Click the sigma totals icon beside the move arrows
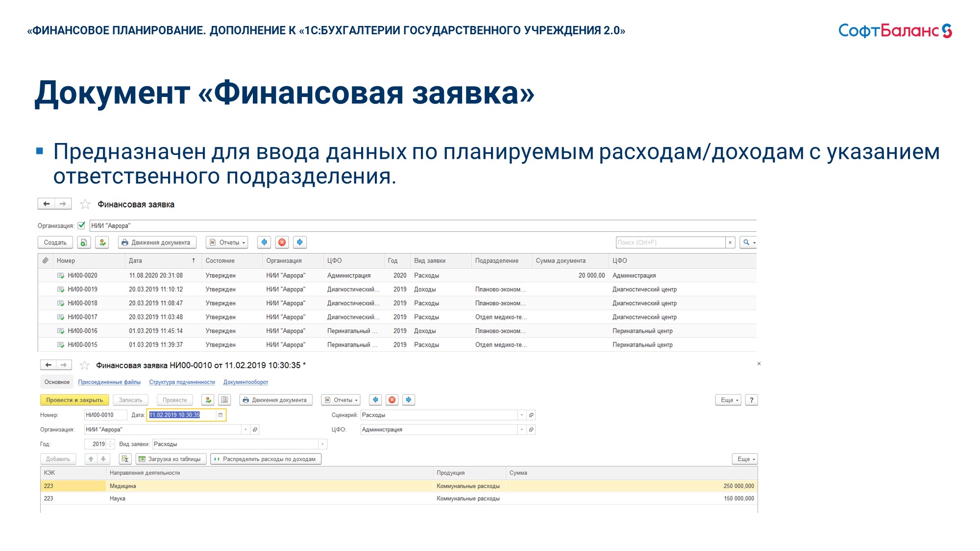The width and height of the screenshot is (980, 551). 125,459
